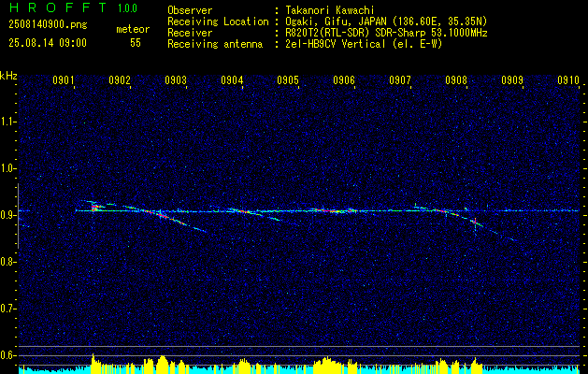Click the 0901 time marker
The height and width of the screenshot is (374, 588).
tap(63, 80)
